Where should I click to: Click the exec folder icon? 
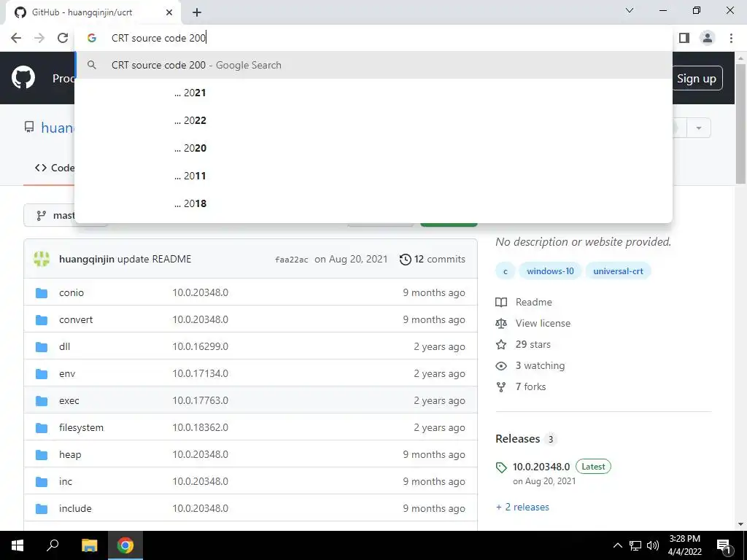point(42,401)
